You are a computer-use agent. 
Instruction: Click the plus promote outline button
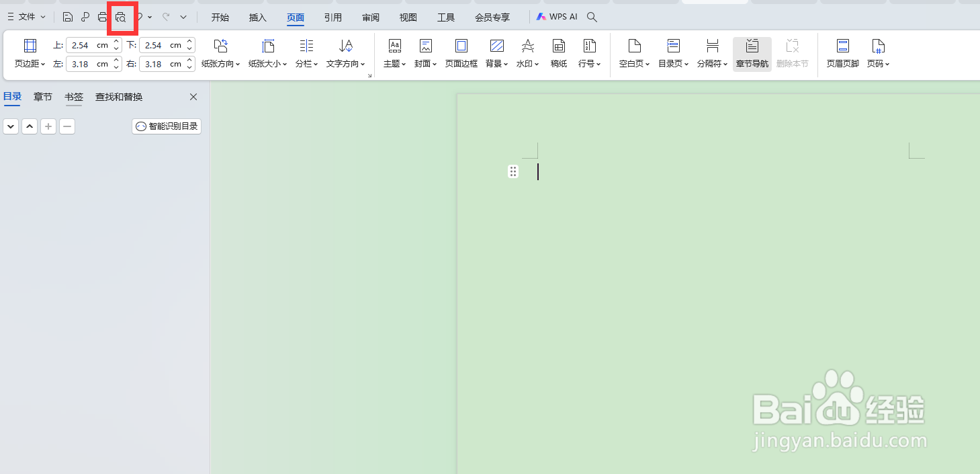click(48, 126)
